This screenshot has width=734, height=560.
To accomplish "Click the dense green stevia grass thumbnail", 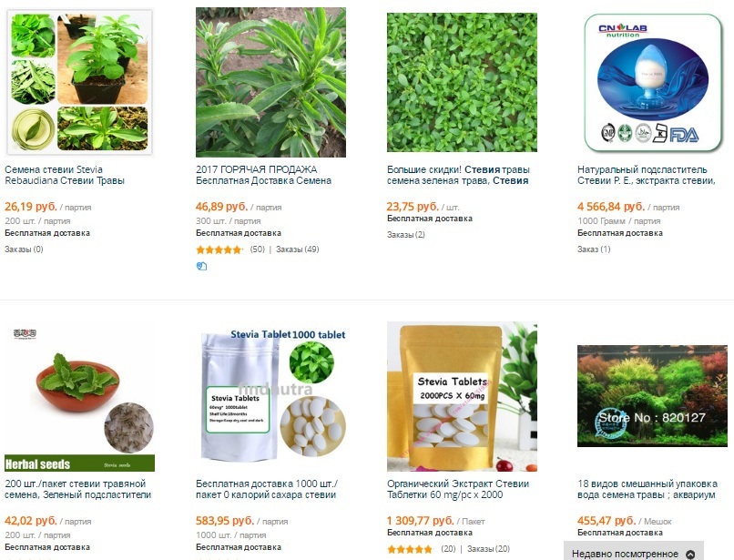I will pyautogui.click(x=462, y=83).
